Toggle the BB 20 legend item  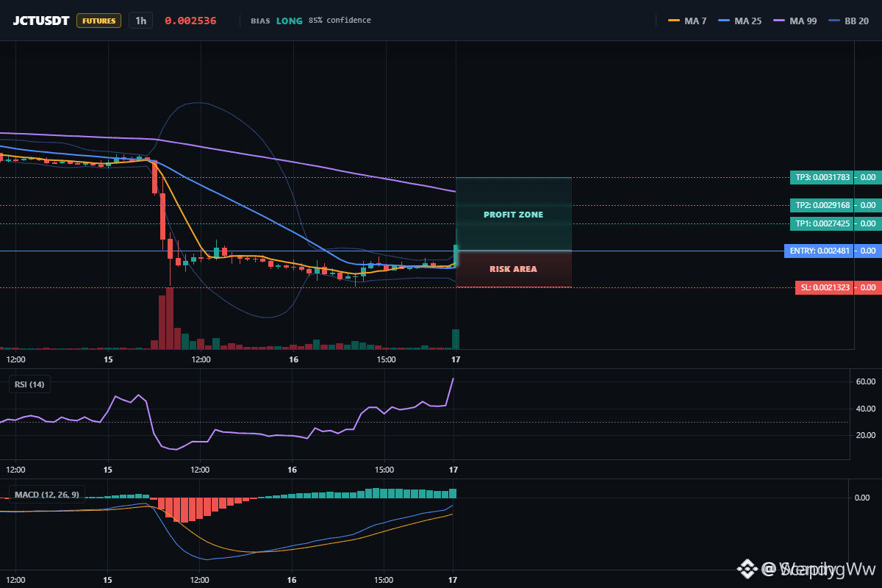[x=849, y=21]
